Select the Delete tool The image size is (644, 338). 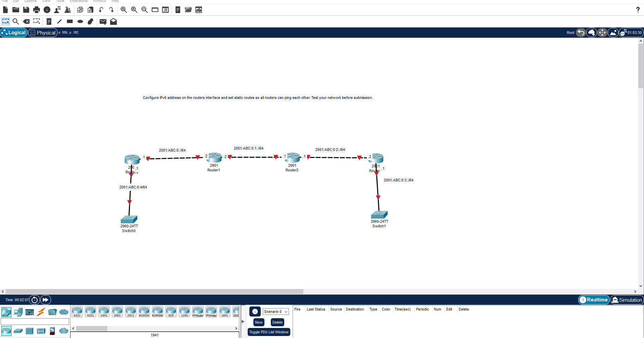point(26,21)
